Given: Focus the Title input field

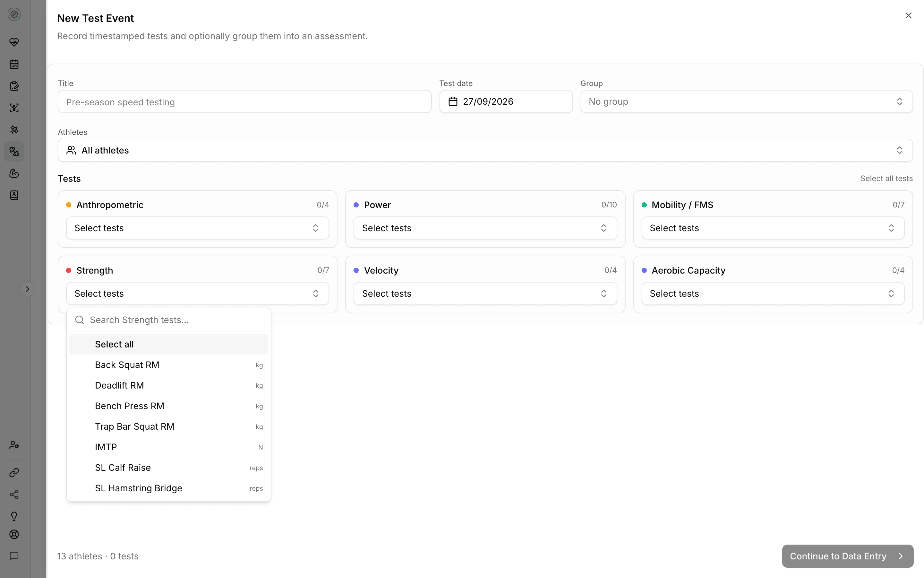Looking at the screenshot, I should (244, 102).
